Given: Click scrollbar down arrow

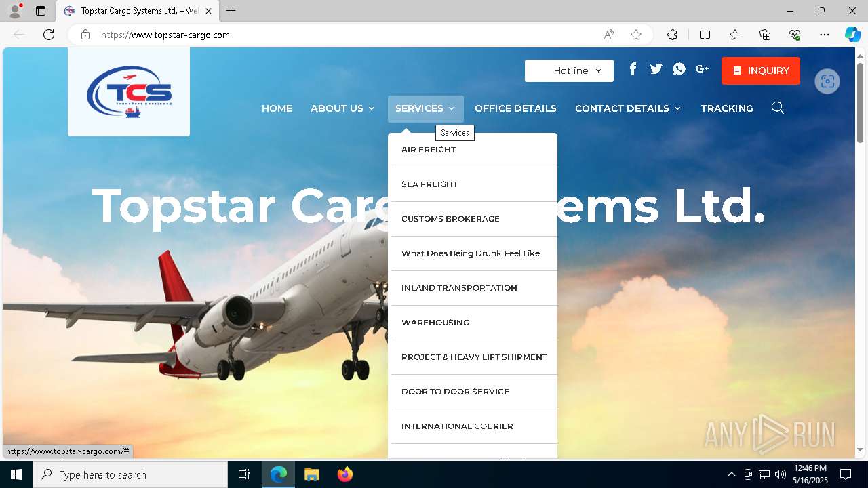Looking at the screenshot, I should click(860, 449).
